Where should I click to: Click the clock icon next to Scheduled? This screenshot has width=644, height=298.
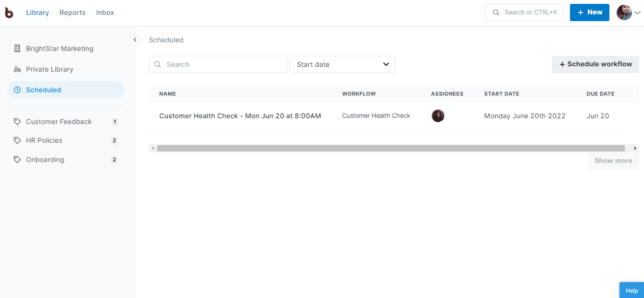pos(17,89)
